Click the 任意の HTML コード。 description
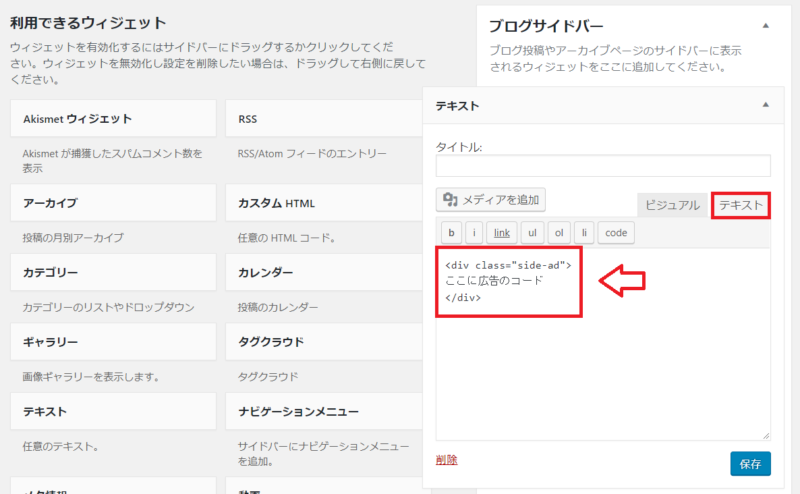This screenshot has width=800, height=494. click(x=286, y=238)
